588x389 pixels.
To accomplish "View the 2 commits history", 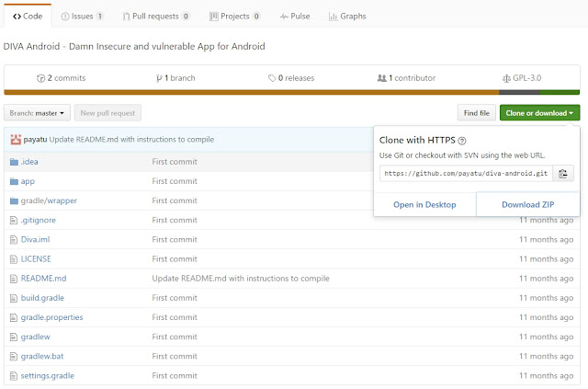I will pos(62,78).
